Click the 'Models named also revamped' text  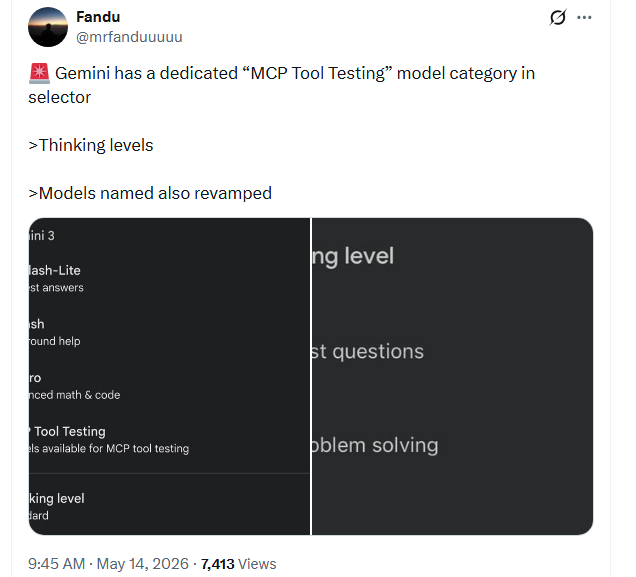pos(150,193)
